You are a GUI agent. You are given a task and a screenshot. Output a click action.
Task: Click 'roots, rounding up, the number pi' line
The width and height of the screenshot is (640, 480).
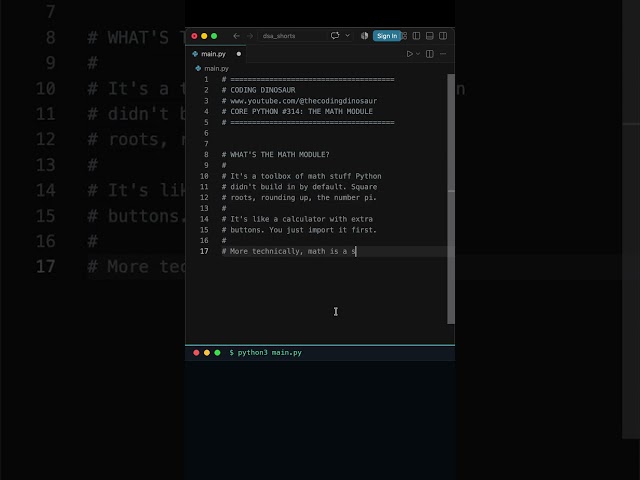[299, 198]
